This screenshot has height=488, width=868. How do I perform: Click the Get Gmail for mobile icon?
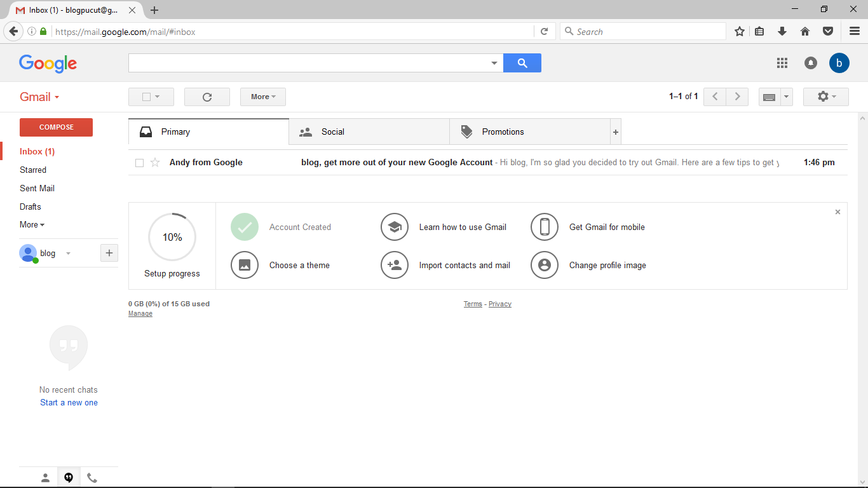click(545, 227)
